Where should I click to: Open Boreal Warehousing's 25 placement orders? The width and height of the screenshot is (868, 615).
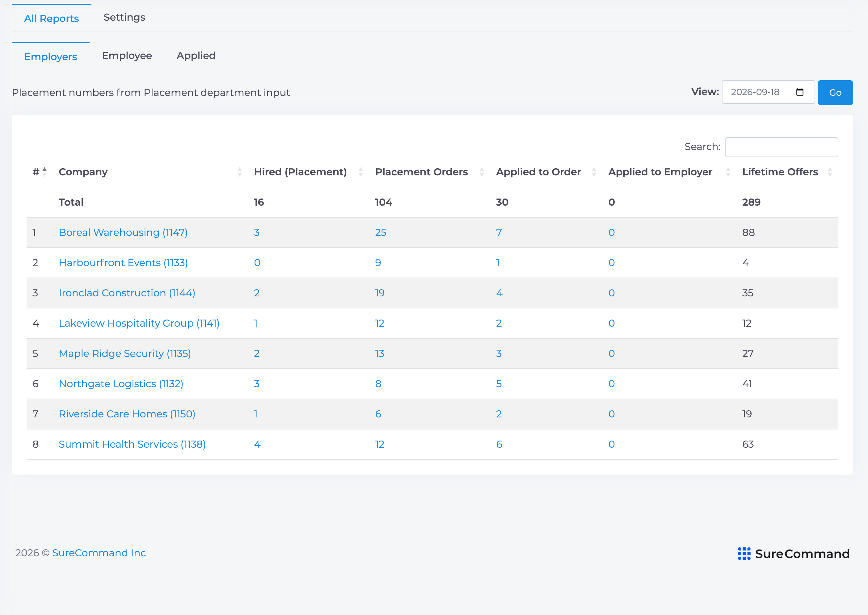(381, 232)
